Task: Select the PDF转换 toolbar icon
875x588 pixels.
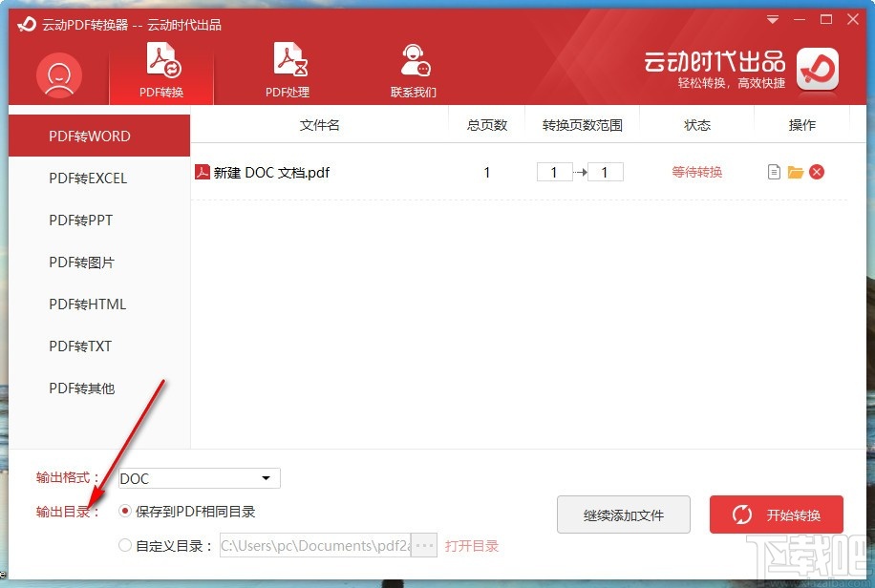Action: coord(160,67)
